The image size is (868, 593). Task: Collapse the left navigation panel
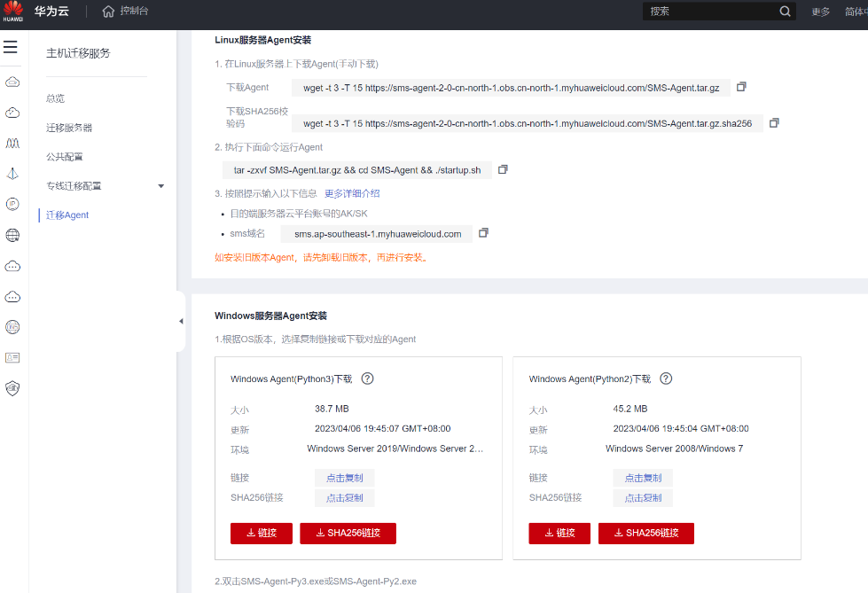pos(181,321)
